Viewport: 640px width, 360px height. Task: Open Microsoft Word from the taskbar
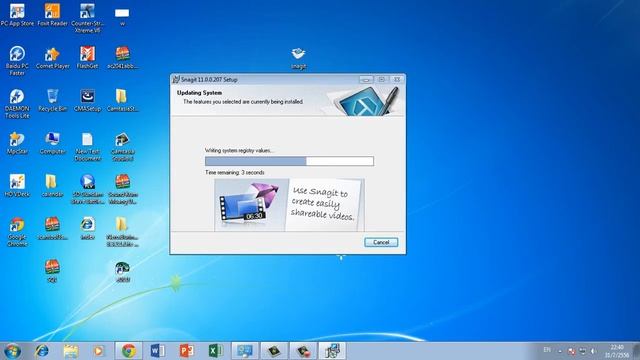pyautogui.click(x=158, y=351)
